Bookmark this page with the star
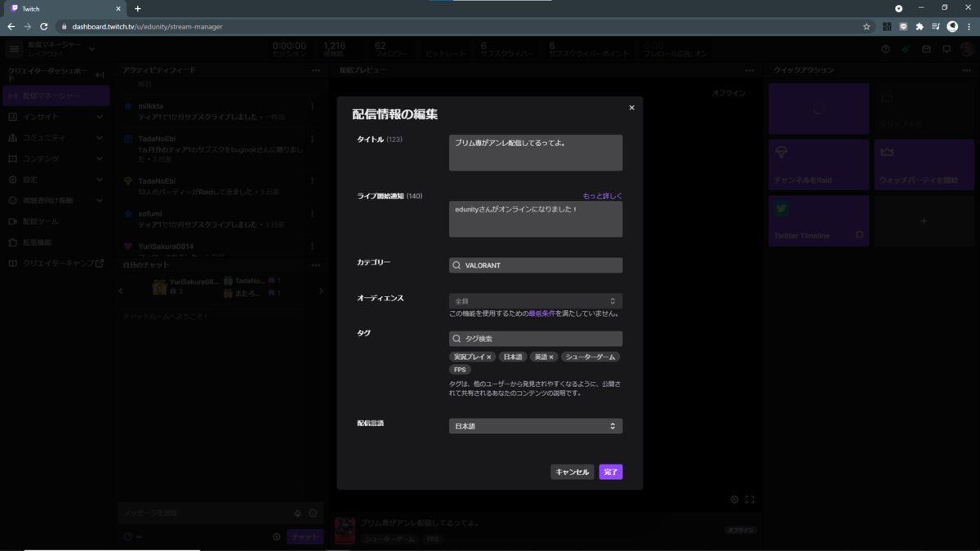 866,26
